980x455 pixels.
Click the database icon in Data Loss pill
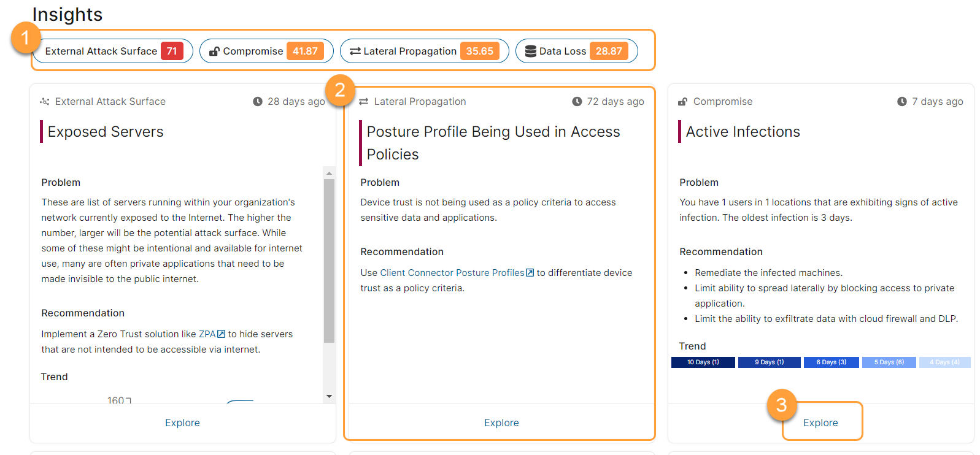pyautogui.click(x=531, y=51)
